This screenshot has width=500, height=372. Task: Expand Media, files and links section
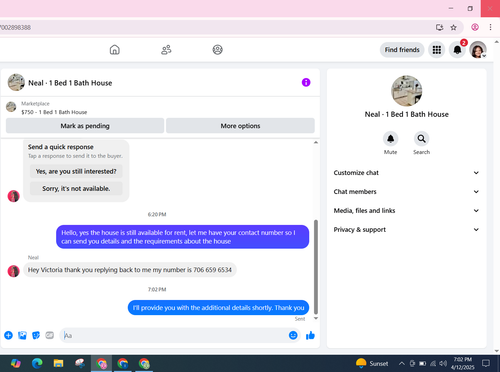(x=407, y=211)
